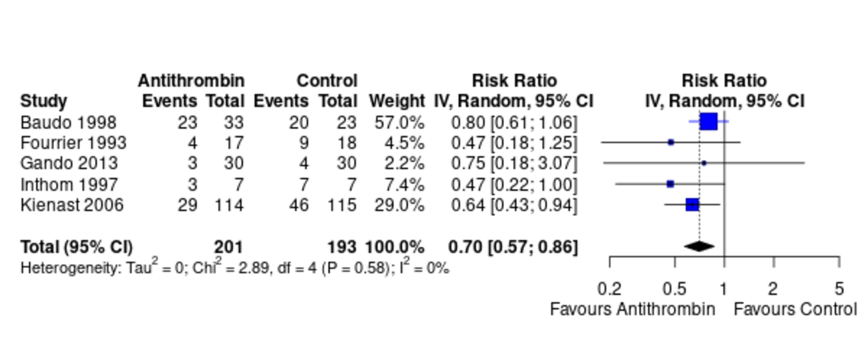Click the Total (95% CI) row label
Screen dimensions: 868x347
[77, 247]
